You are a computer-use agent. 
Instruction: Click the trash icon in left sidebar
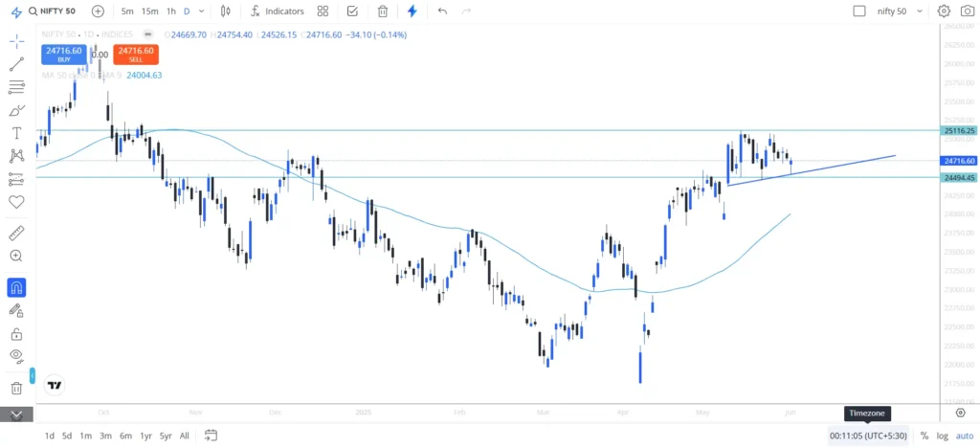(x=17, y=388)
